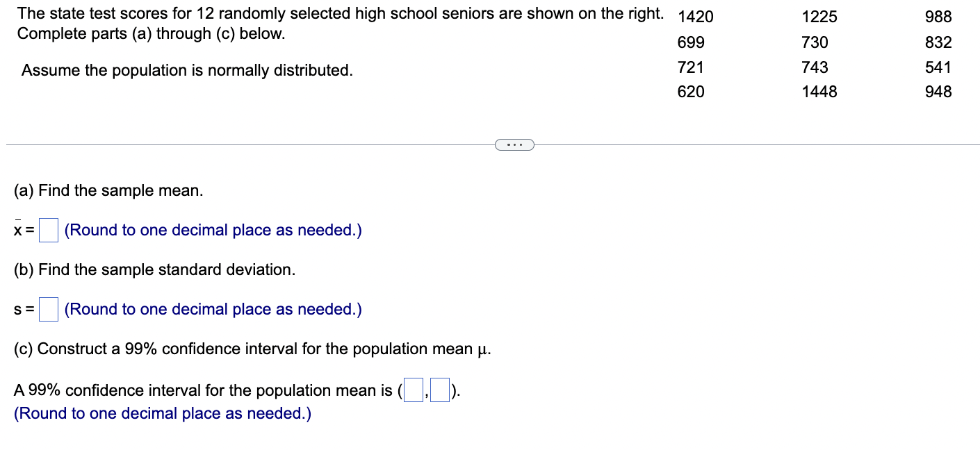Click the score 1448 in the data list
980x450 pixels.
[821, 91]
